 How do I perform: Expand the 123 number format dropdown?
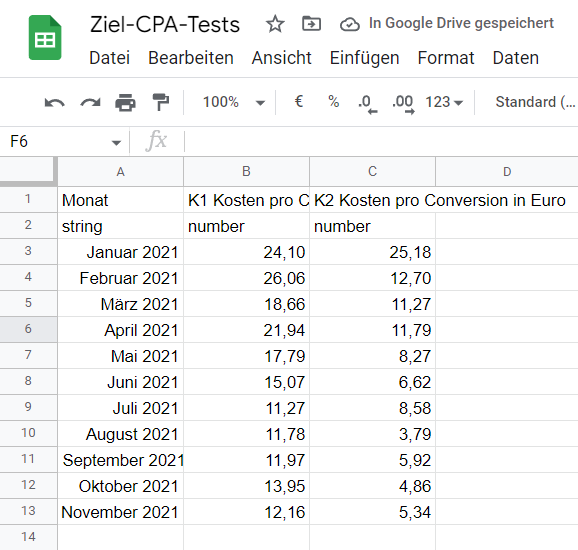(x=444, y=102)
